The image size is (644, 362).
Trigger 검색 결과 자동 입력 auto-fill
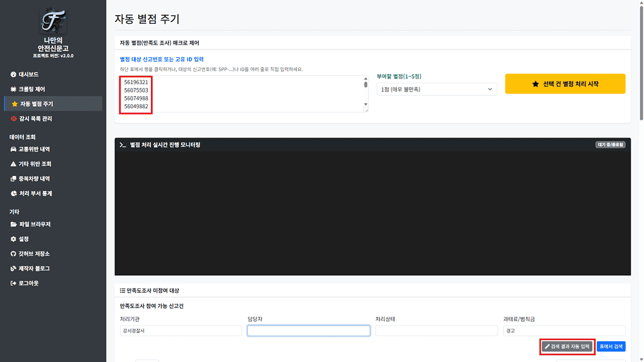tap(567, 346)
